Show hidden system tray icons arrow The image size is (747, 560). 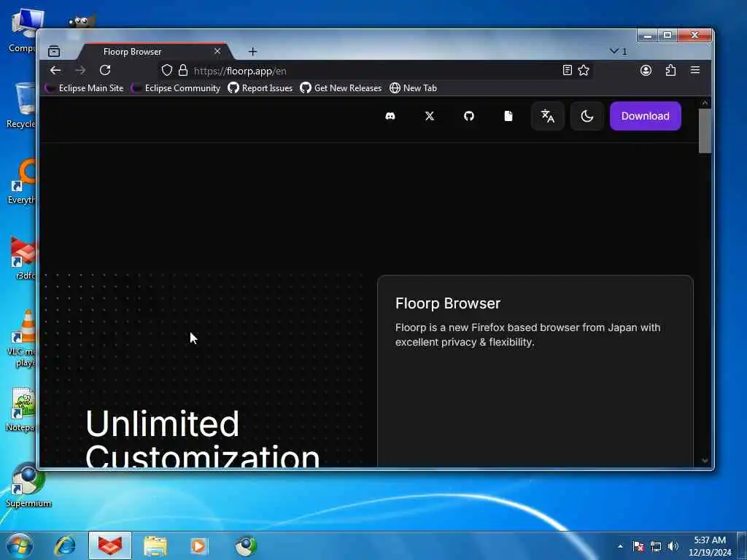tap(620, 546)
